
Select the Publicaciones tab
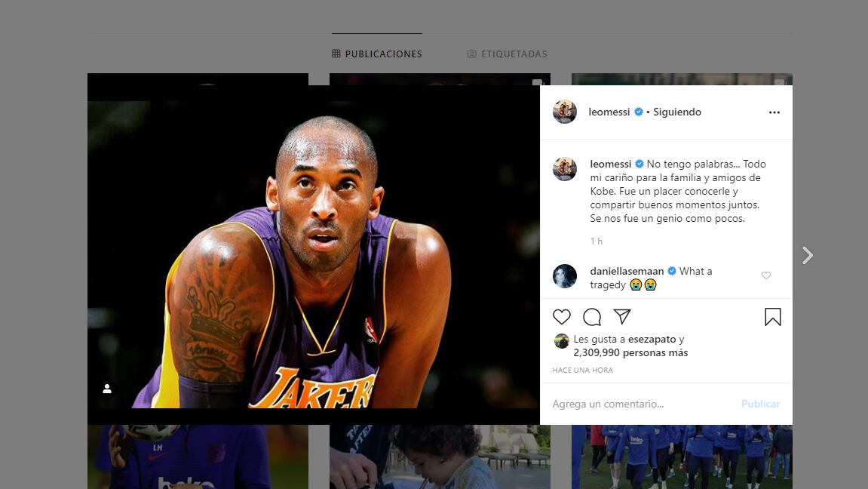(377, 54)
